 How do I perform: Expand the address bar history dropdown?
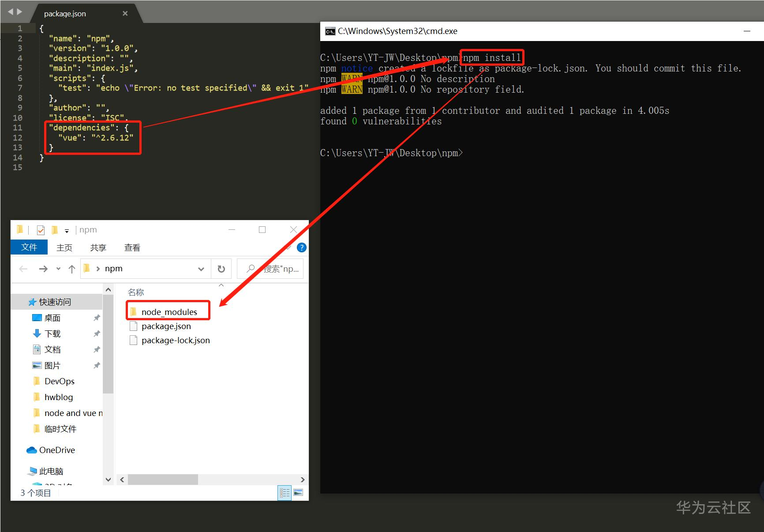(201, 269)
